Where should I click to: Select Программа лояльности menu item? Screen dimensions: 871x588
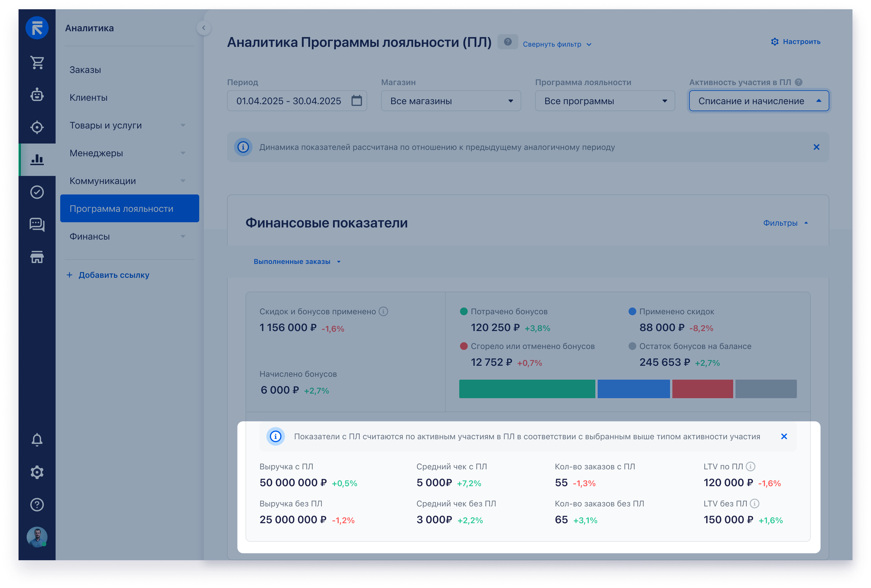(x=130, y=208)
